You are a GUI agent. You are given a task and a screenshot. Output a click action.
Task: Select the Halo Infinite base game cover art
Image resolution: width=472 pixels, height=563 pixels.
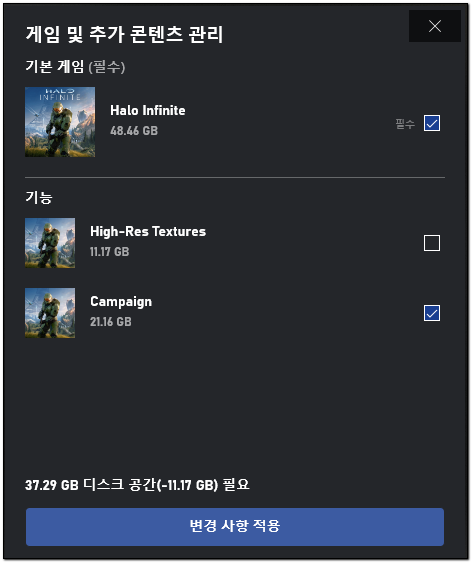tap(60, 122)
